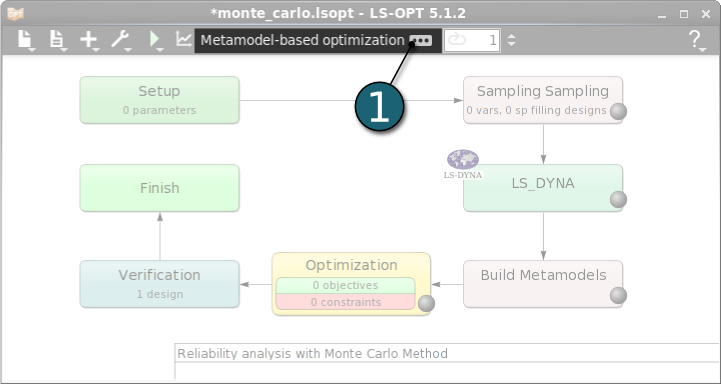Open the Verification stage box
This screenshot has width=721, height=384.
[x=160, y=284]
